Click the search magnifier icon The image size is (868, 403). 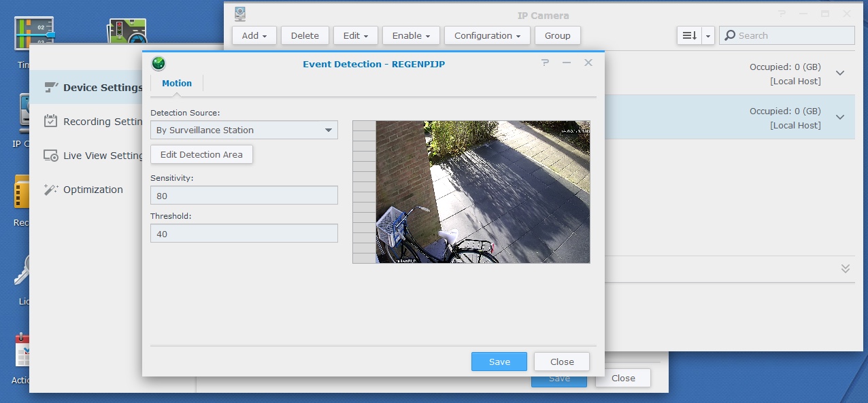729,35
